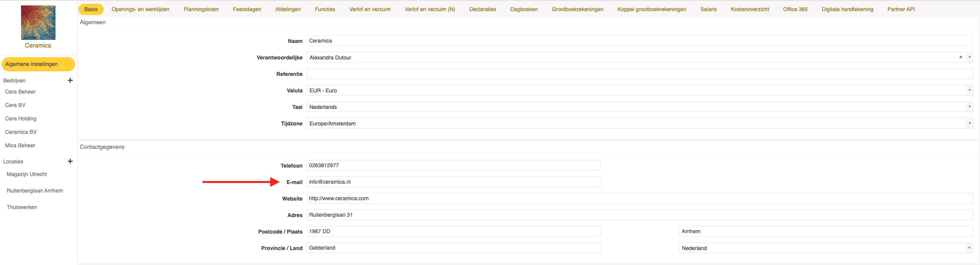The image size is (980, 265).
Task: Switch to the Office 365 tab
Action: pos(795,9)
